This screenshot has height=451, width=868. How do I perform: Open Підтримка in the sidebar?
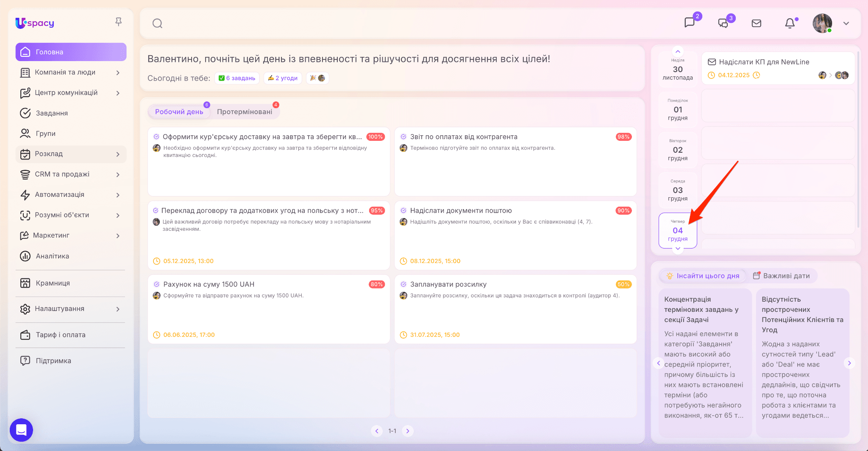(71, 361)
